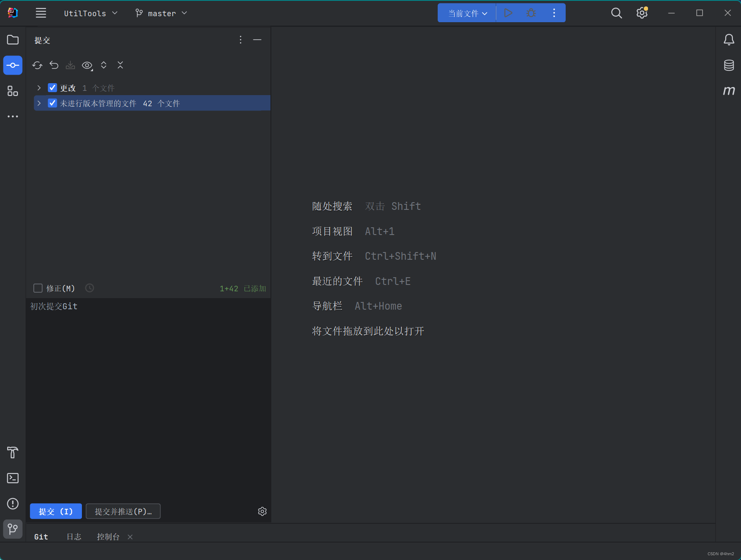Enable the 修正(M) amend checkbox
This screenshot has width=741, height=560.
tap(38, 288)
